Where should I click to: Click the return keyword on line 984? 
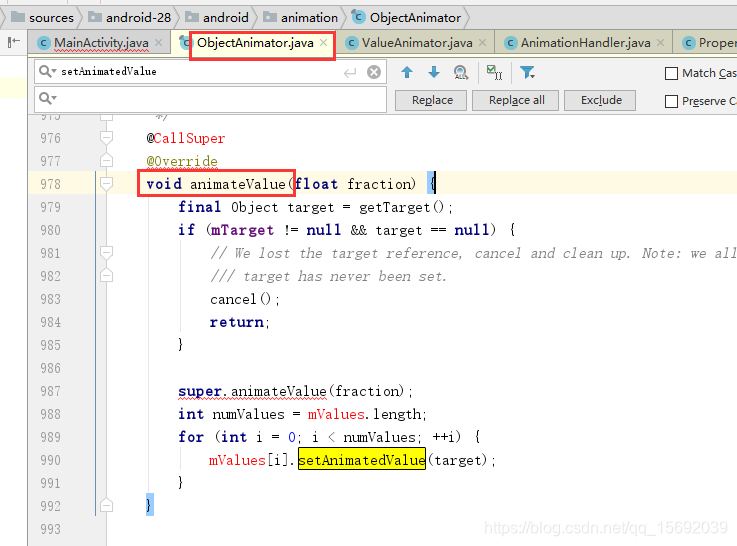(x=237, y=322)
